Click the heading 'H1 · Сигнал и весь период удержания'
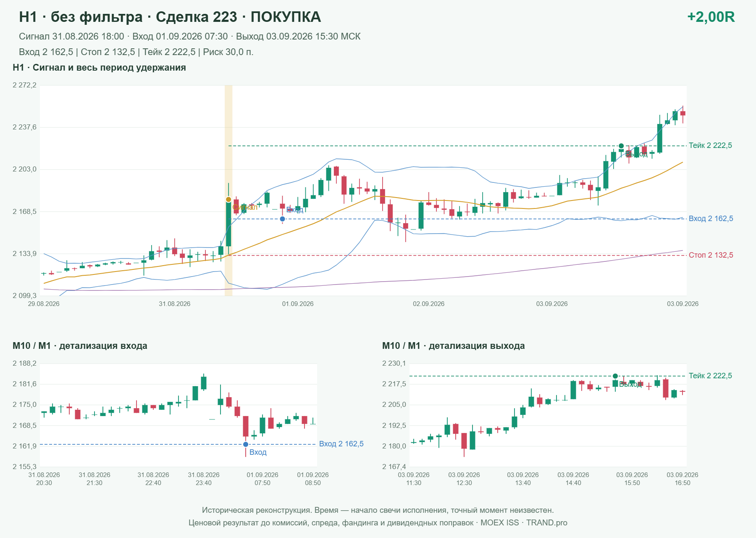This screenshot has height=538, width=756. click(x=100, y=68)
